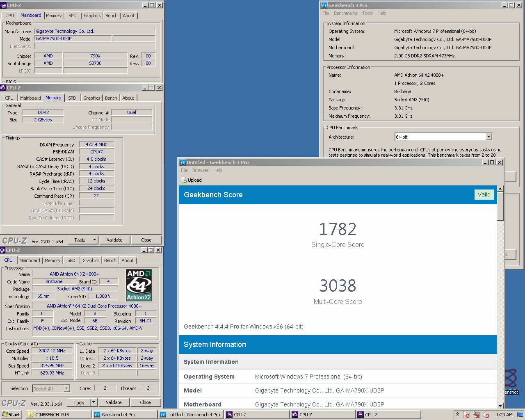Click the first CPU-Z taskbar button
This screenshot has width=525, height=420.
257,415
